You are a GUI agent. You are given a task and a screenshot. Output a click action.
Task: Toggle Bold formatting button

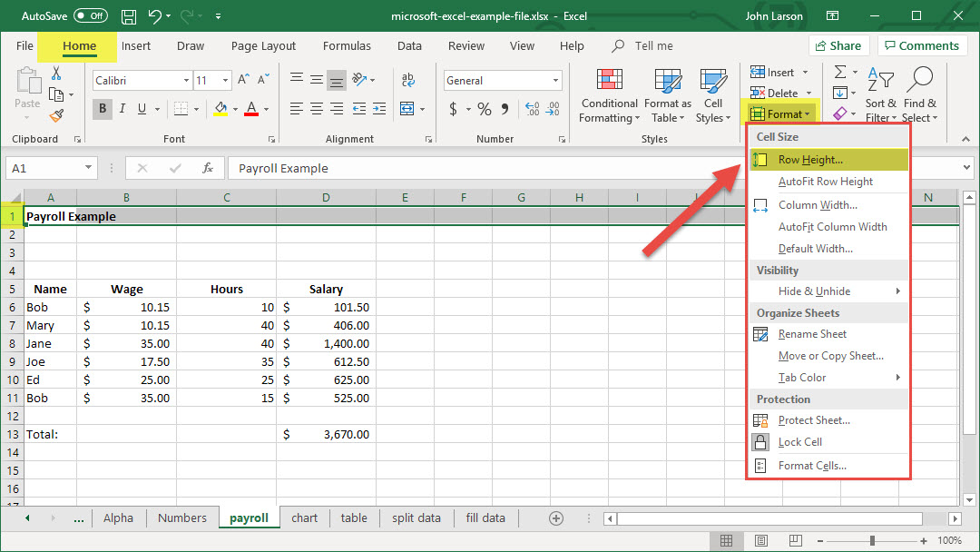click(103, 109)
